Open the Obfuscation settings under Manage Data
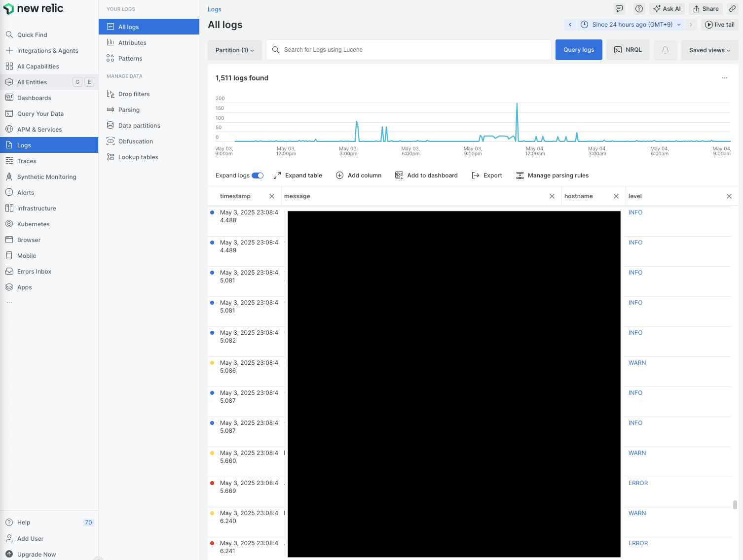This screenshot has height=560, width=743. (x=135, y=141)
